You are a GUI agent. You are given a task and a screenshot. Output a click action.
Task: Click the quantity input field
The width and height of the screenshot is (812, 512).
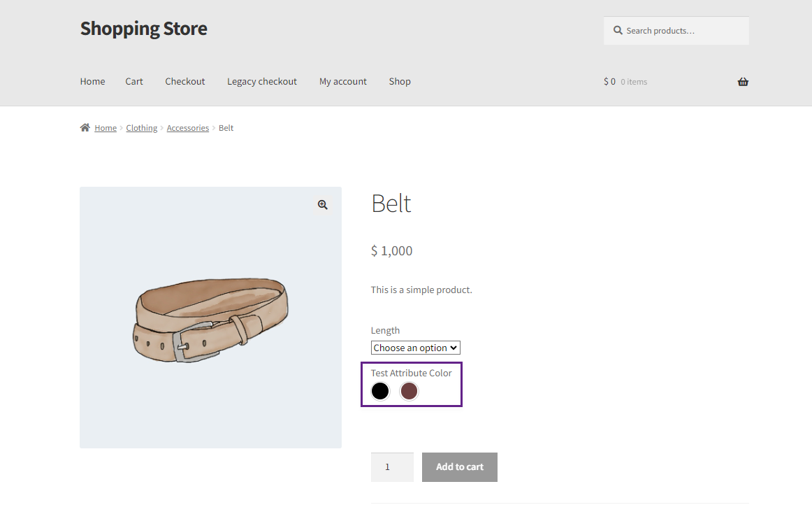coord(392,467)
